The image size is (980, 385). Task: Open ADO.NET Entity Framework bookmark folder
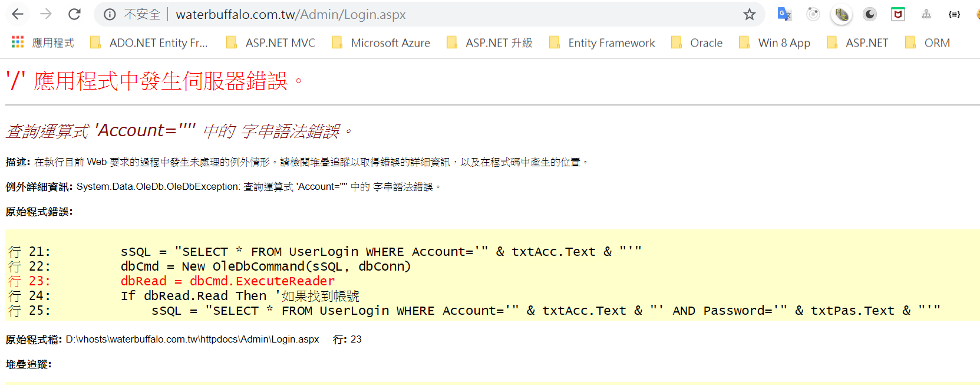tap(149, 42)
